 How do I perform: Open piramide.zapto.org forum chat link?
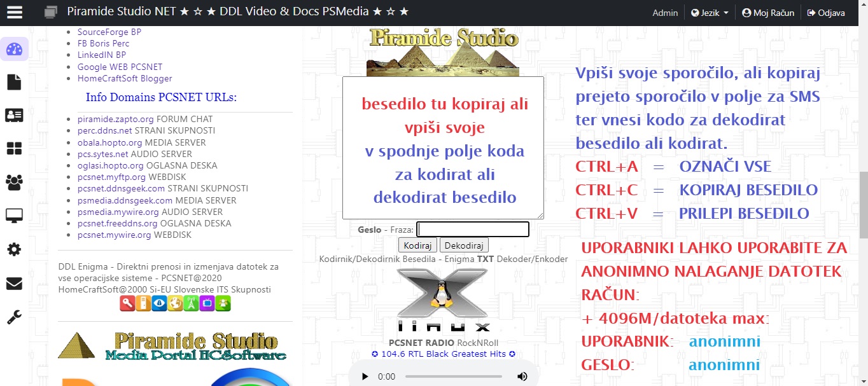pos(116,119)
